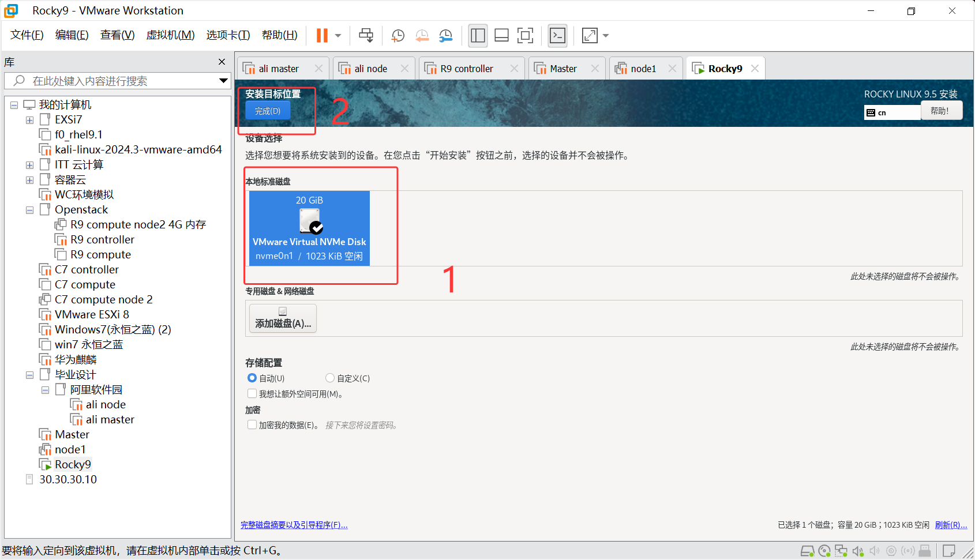
Task: Open stretch display dropdown arrow
Action: [606, 36]
